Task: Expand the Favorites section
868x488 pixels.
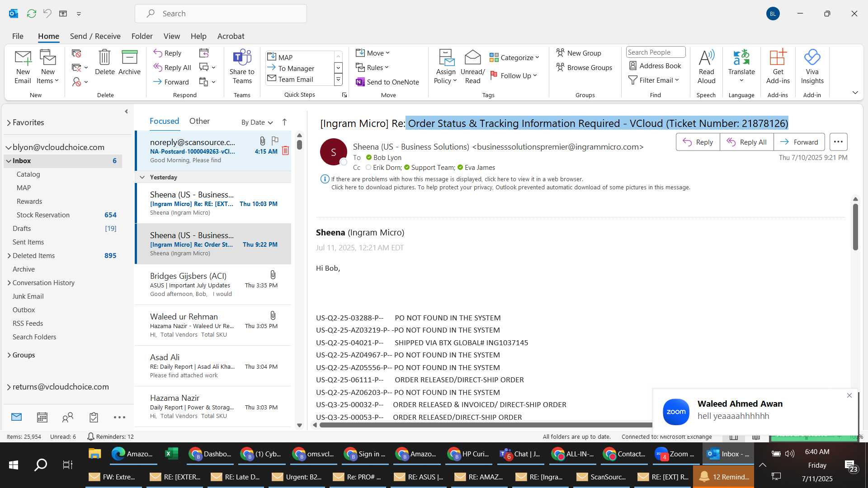Action: coord(9,122)
